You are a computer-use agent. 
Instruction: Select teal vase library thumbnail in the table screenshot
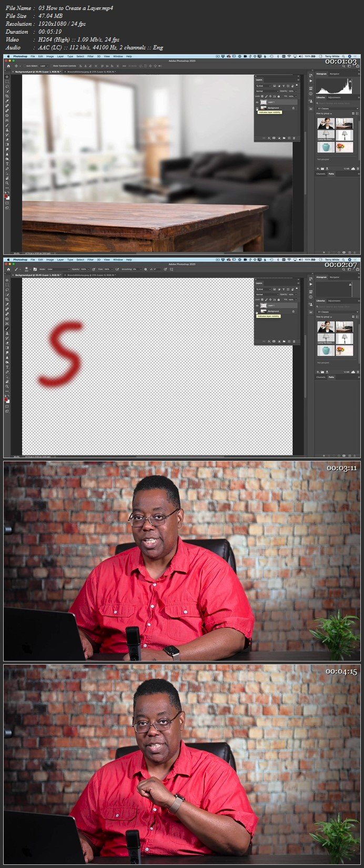pyautogui.click(x=326, y=147)
